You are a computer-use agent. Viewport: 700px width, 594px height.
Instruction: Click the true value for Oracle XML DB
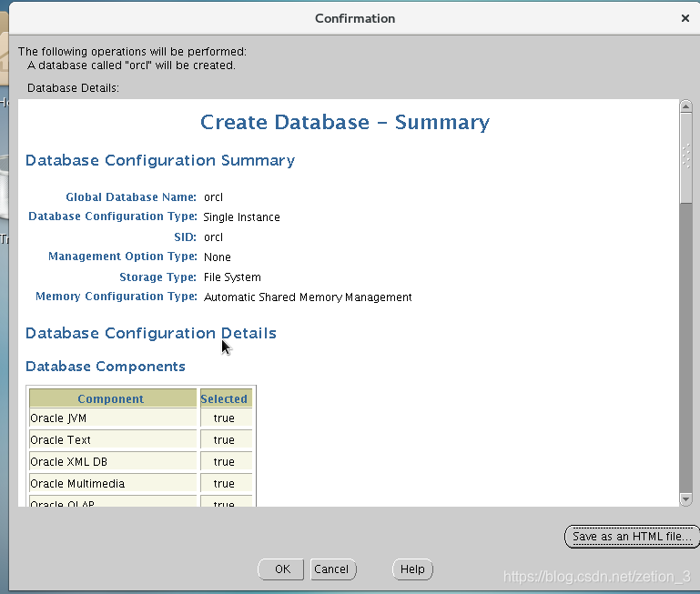point(224,462)
